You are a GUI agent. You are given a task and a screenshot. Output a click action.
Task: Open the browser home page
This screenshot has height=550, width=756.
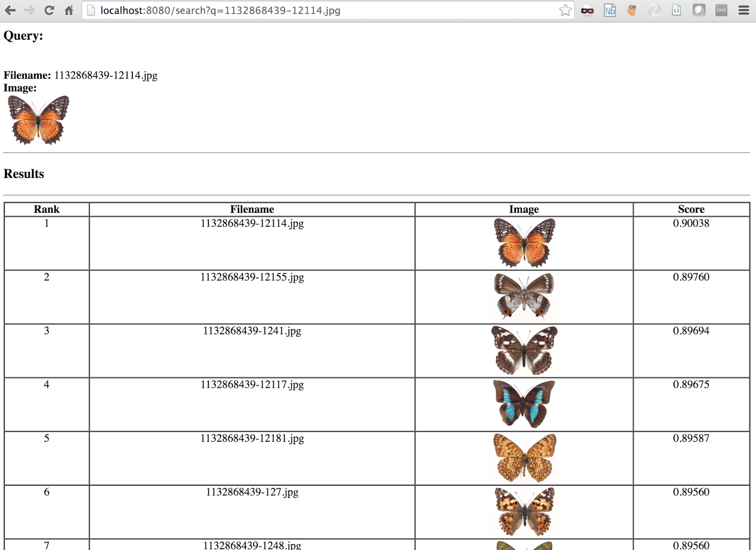tap(69, 10)
